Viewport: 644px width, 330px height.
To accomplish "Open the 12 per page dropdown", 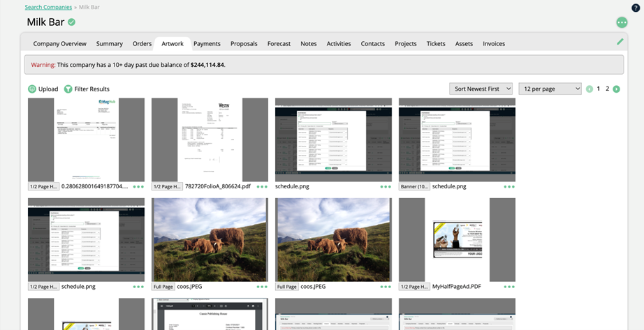I will [550, 89].
